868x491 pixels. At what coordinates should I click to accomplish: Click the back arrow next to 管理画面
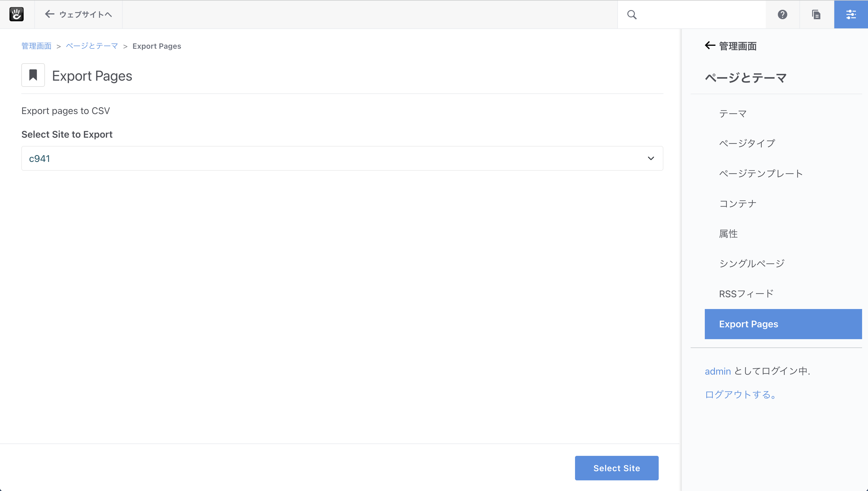710,45
